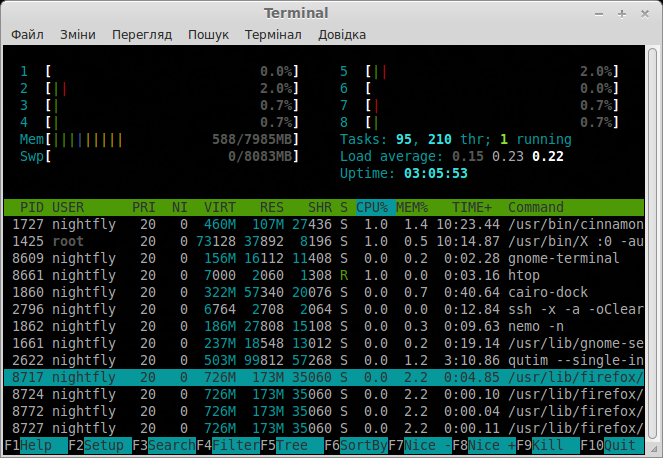
Task: Click the Load average values
Action: click(507, 156)
